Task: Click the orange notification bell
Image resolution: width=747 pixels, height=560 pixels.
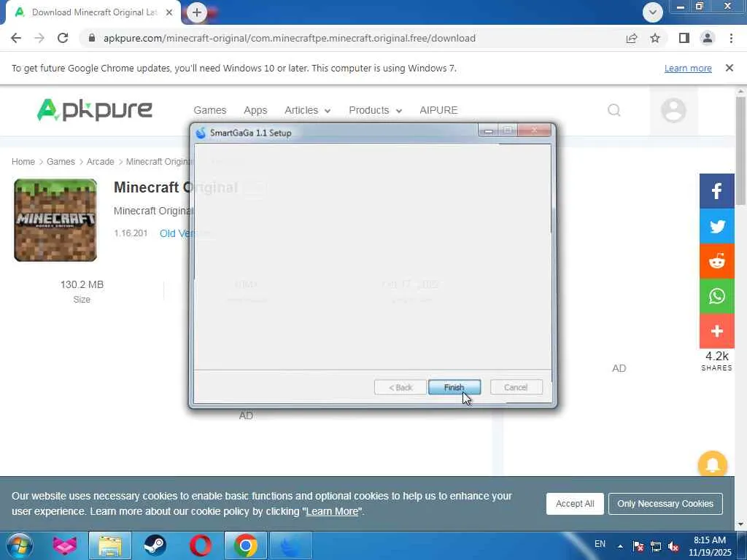Action: tap(713, 464)
